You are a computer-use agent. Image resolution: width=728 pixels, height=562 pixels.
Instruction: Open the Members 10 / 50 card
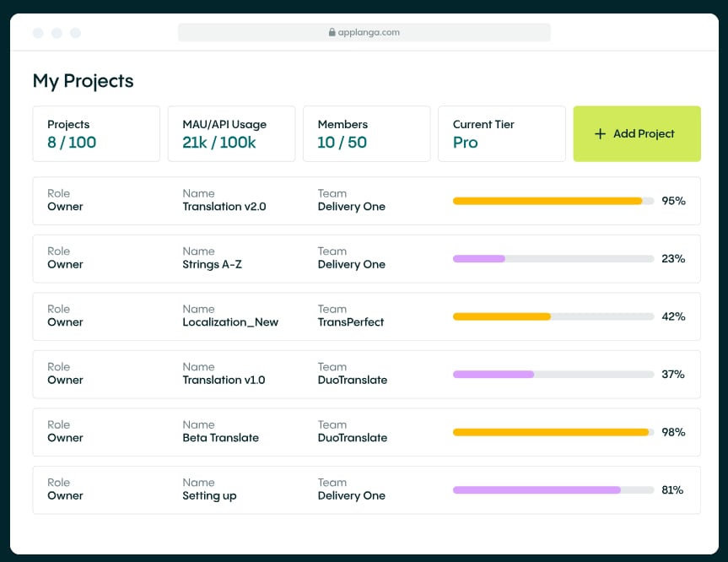[366, 133]
